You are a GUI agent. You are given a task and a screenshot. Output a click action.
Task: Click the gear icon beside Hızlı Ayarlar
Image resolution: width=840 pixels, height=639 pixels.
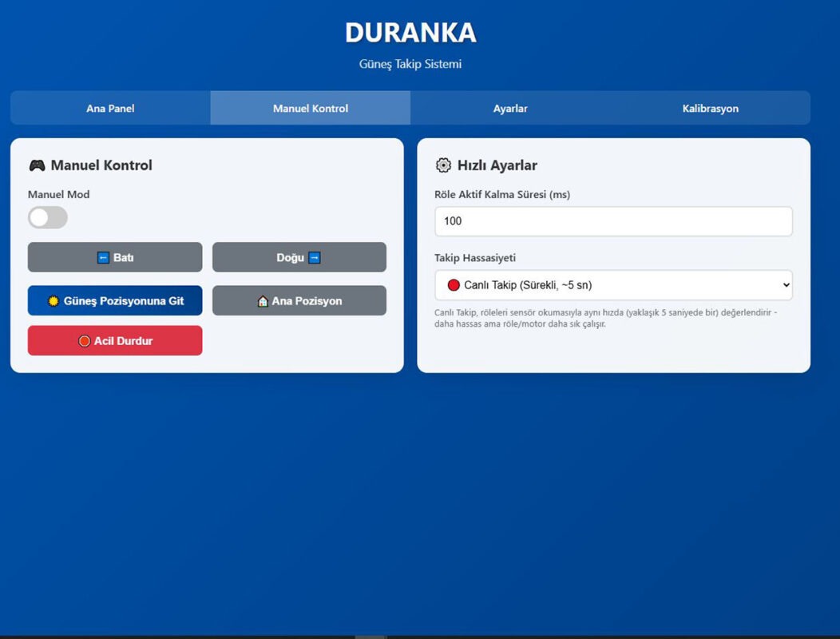(x=443, y=165)
